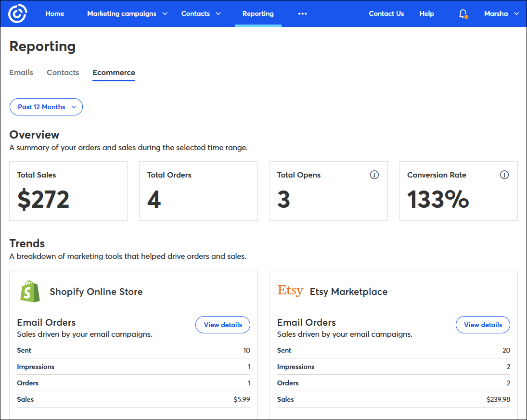Expand the Contacts dropdown chevron in navbar
527x420 pixels.
coord(218,14)
